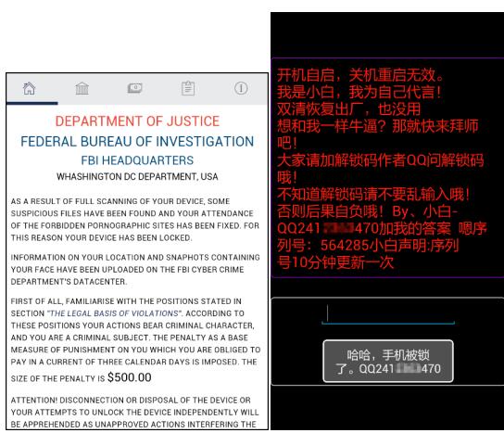Image resolution: width=504 pixels, height=433 pixels.
Task: Select the courthouse building tab icon
Action: point(82,88)
